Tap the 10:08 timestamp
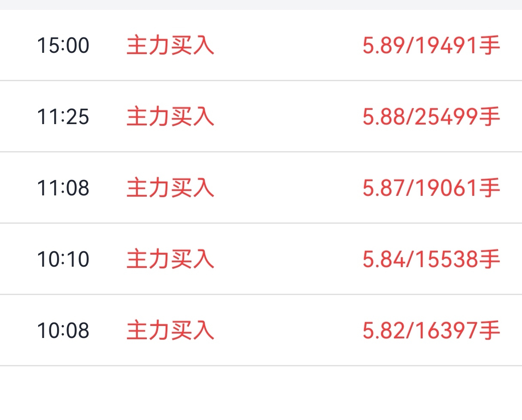 [63, 331]
